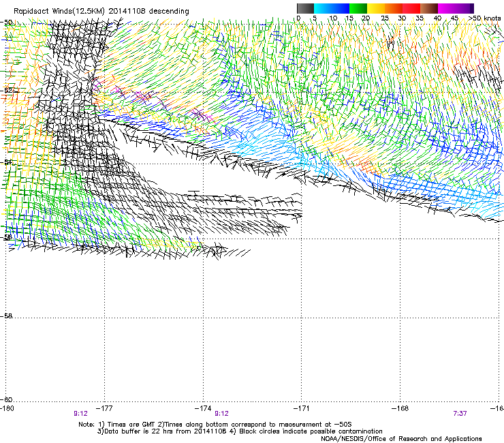504x443 pixels.
Task: Click the 'NOAA/NESDIS/Office of Research and Applications' credit
Action: pyautogui.click(x=401, y=439)
